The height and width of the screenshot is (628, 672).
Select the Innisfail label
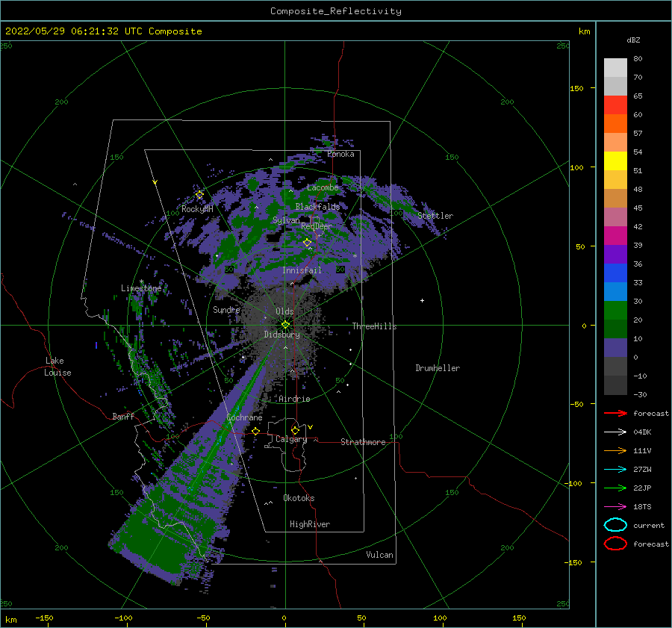pyautogui.click(x=302, y=270)
